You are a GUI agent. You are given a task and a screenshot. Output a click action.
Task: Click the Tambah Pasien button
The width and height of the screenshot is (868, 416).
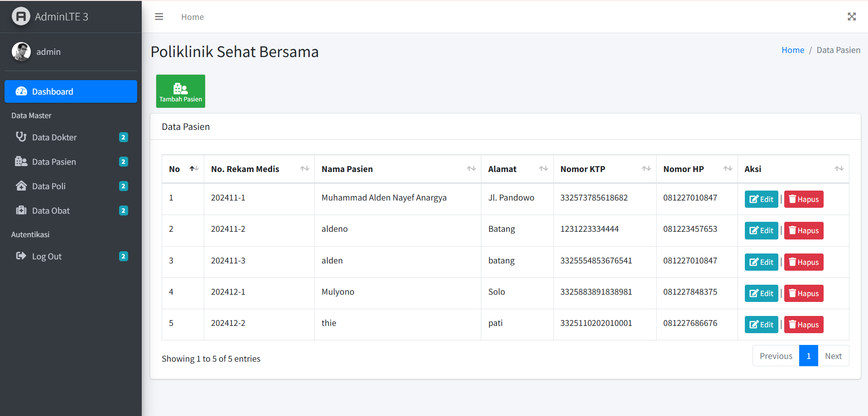tap(180, 91)
